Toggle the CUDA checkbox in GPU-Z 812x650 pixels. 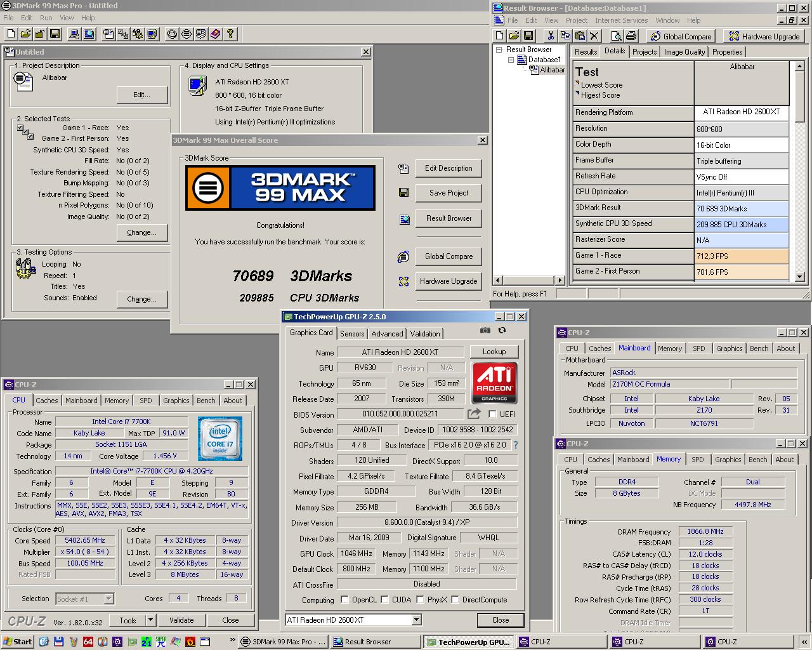click(x=385, y=599)
